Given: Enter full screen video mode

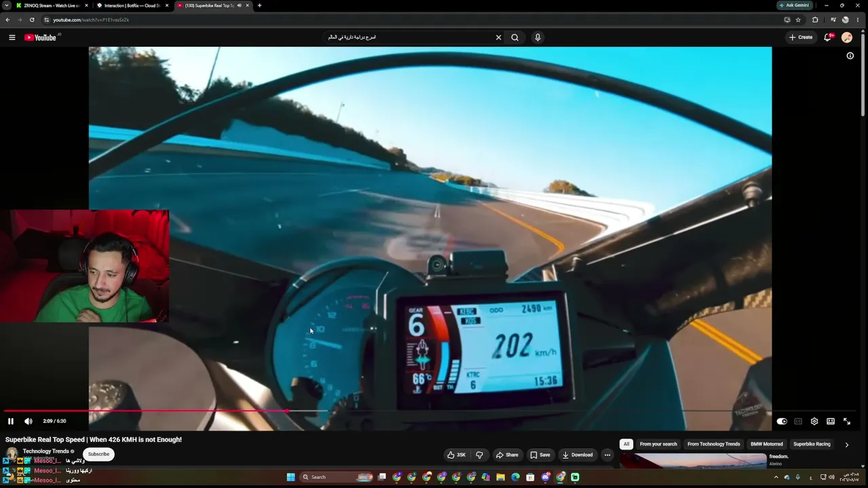Looking at the screenshot, I should point(847,421).
